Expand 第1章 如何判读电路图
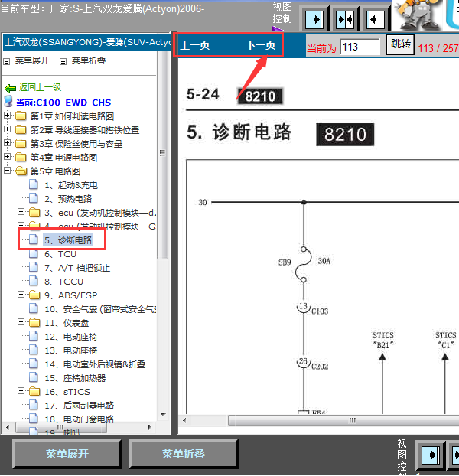Viewport: 459px width, 476px height. (8, 116)
